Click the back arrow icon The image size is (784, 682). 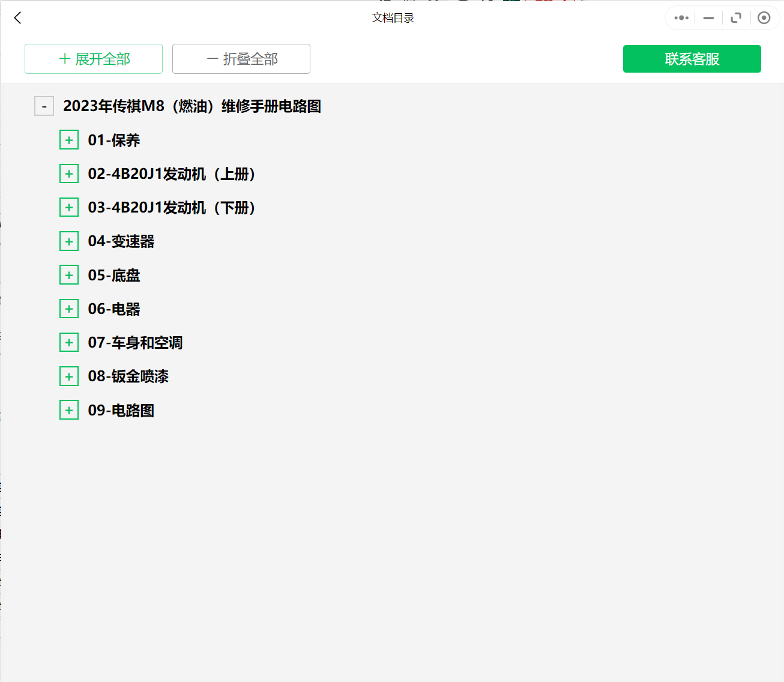pos(17,17)
